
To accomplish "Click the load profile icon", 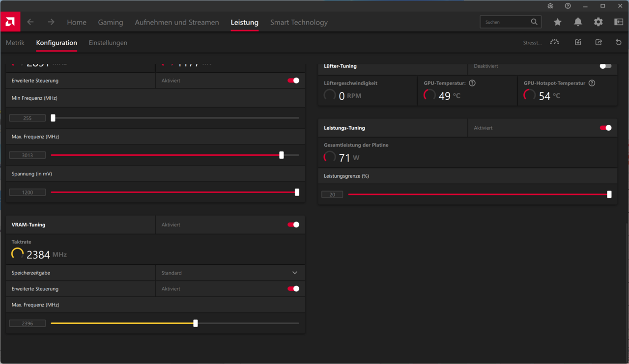I will click(578, 42).
